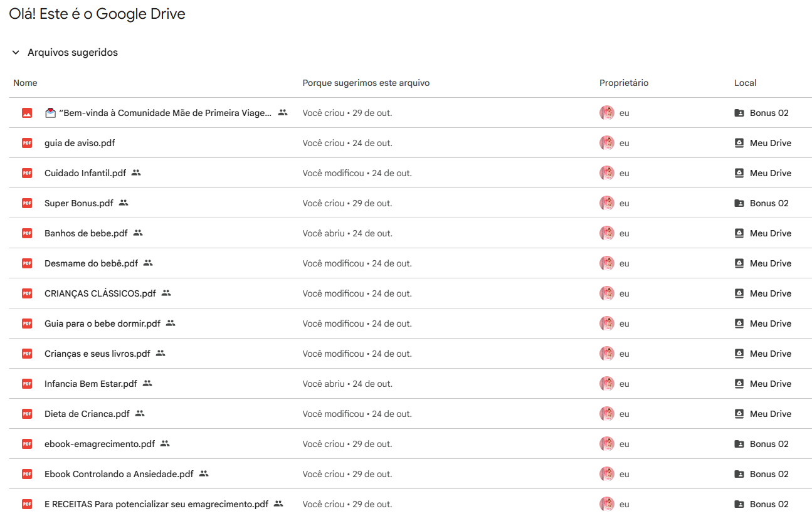The width and height of the screenshot is (812, 516).
Task: Click the PDF icon next to guia de aviso.pdf
Action: [27, 143]
